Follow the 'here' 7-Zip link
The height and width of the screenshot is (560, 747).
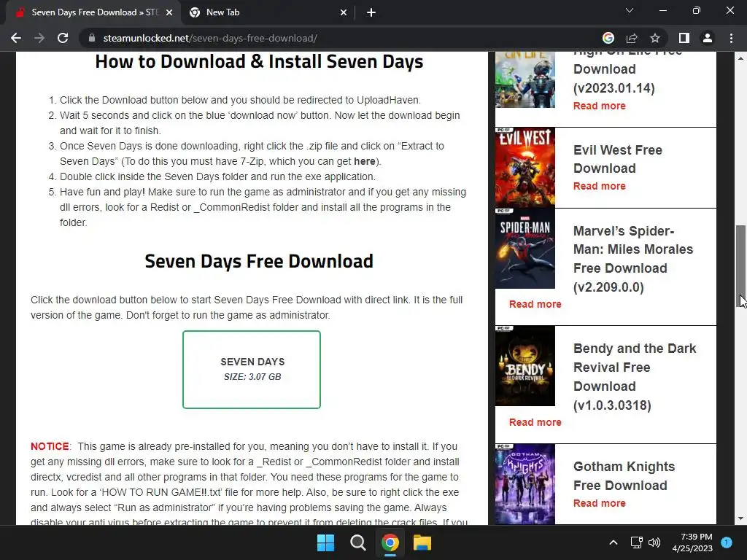(365, 161)
